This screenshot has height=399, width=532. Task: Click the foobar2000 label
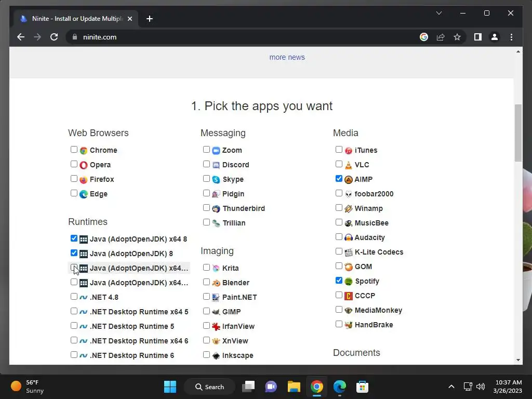[374, 194]
